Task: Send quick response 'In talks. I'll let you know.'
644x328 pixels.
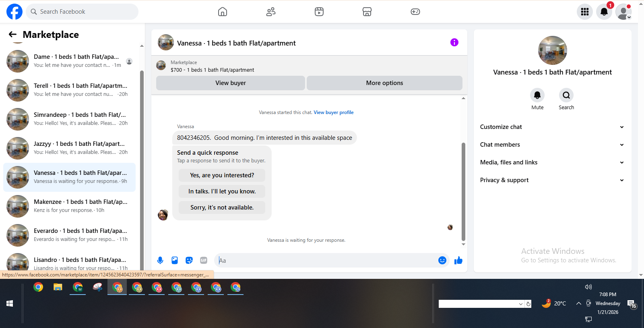Action: (222, 191)
